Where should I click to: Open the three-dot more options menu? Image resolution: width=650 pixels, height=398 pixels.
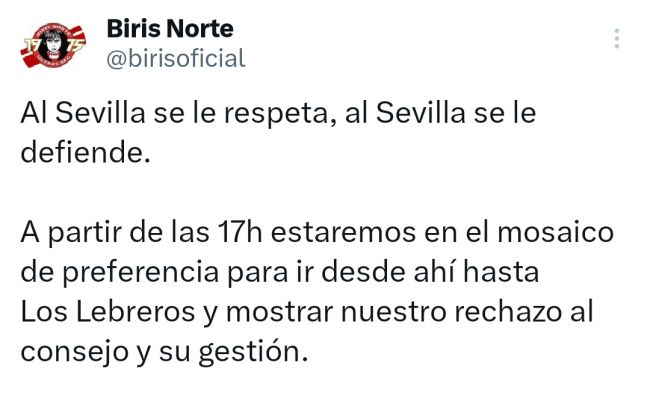point(617,39)
